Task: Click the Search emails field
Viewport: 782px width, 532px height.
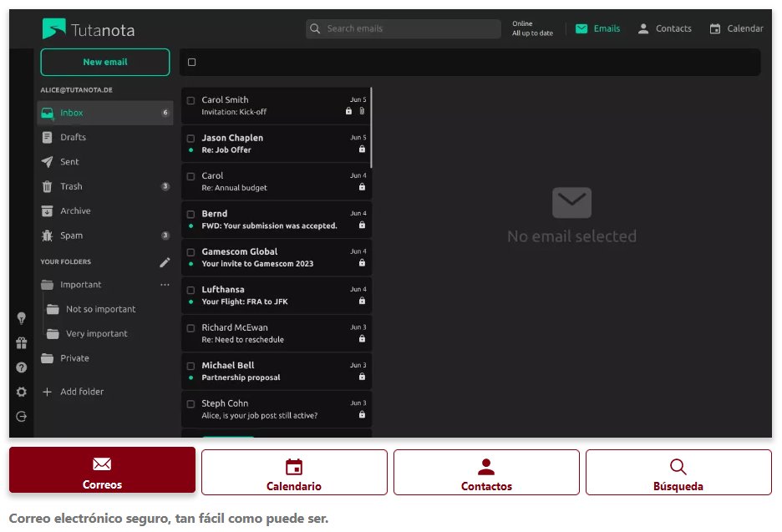Action: point(404,28)
